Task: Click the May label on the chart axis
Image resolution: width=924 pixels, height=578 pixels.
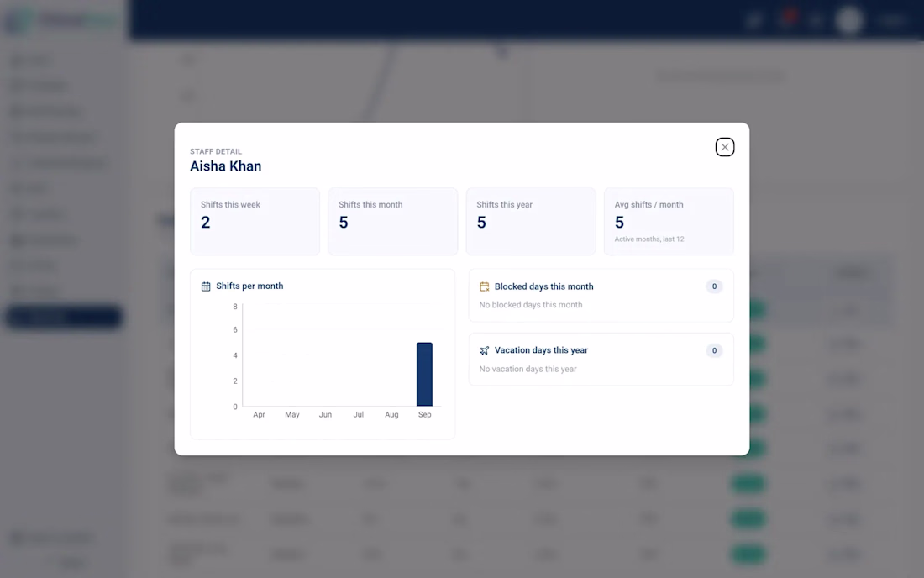Action: (x=292, y=415)
